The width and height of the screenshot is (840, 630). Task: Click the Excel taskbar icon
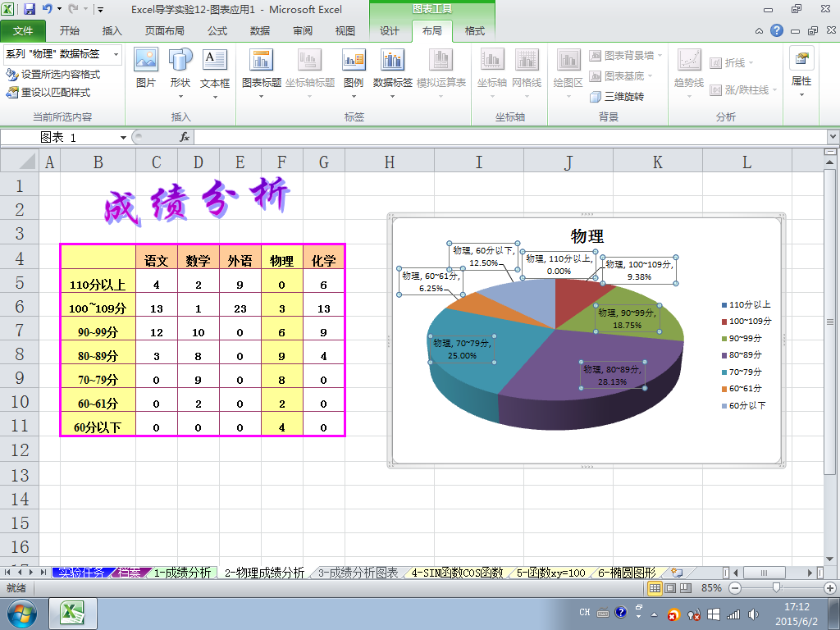point(73,614)
